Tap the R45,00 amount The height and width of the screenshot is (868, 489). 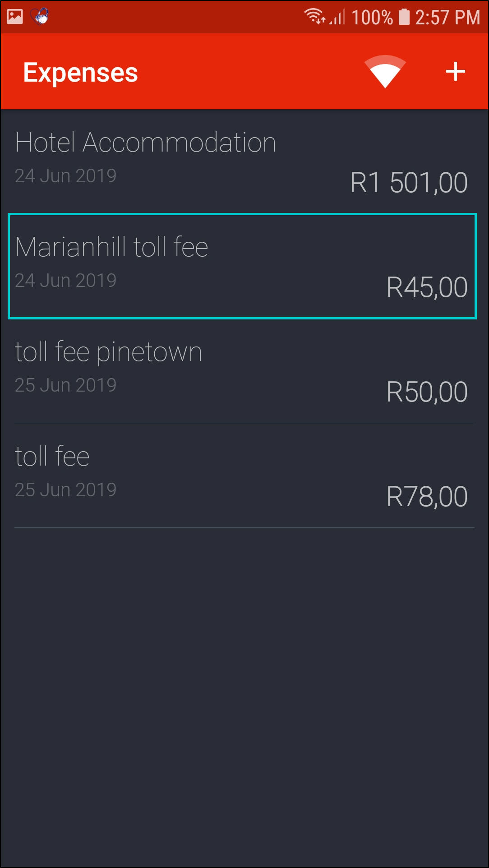coord(427,287)
